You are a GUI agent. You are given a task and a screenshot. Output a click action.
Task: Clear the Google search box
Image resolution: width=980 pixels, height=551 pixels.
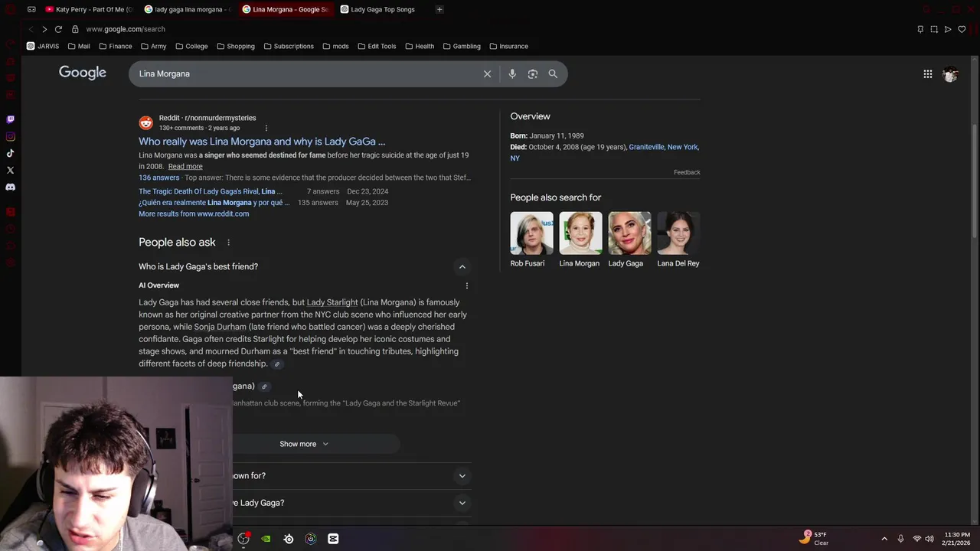(x=487, y=73)
